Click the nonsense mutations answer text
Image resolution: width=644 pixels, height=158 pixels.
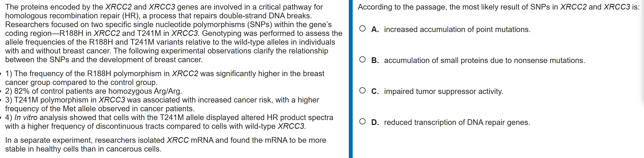pyautogui.click(x=484, y=60)
